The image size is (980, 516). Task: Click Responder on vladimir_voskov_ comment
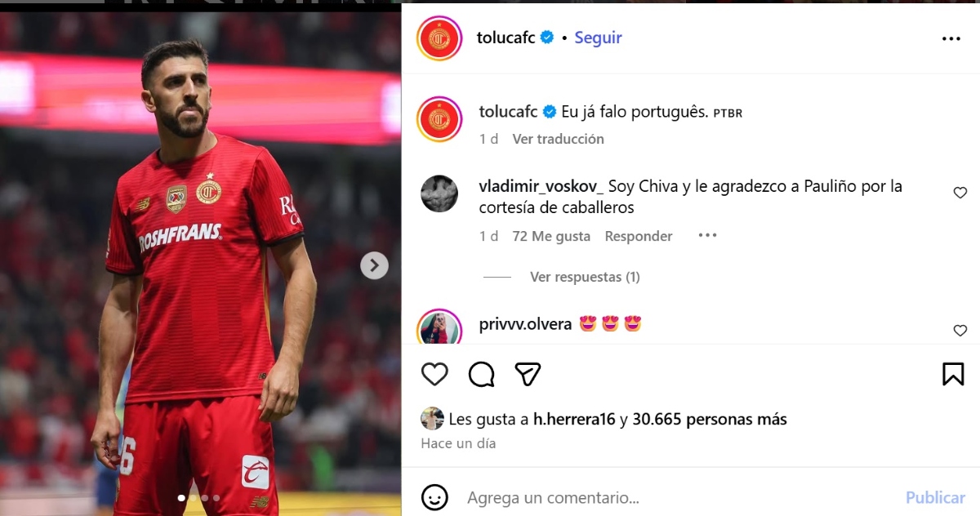pyautogui.click(x=639, y=236)
